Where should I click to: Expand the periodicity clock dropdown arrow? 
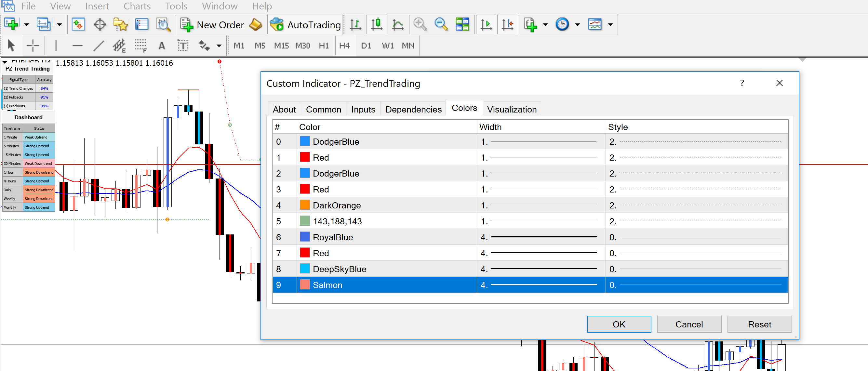(578, 25)
